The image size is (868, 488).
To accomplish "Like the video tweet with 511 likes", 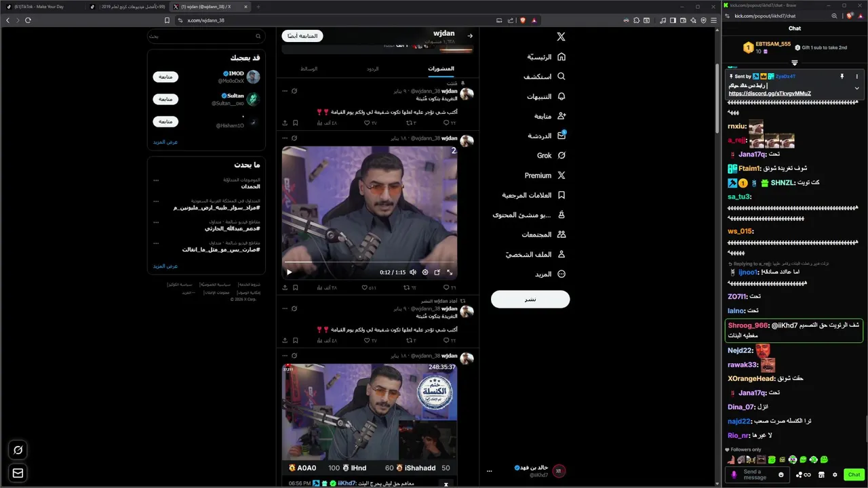I will pyautogui.click(x=369, y=287).
